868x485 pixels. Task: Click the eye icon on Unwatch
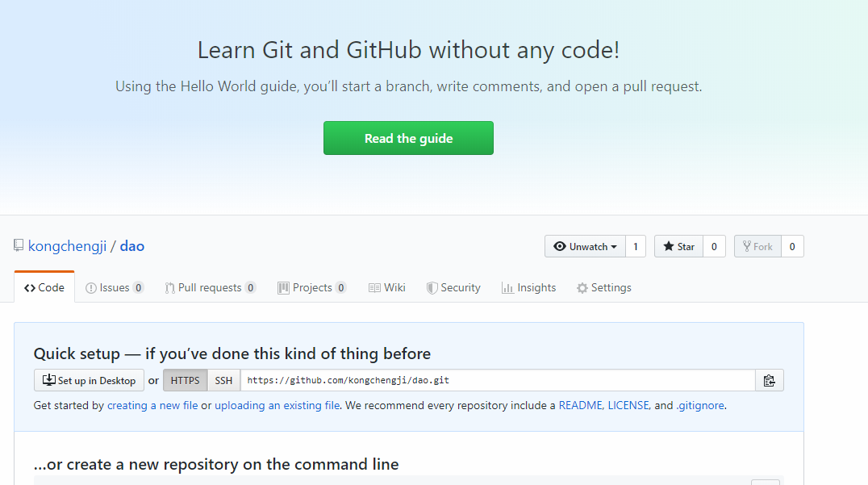coord(560,246)
